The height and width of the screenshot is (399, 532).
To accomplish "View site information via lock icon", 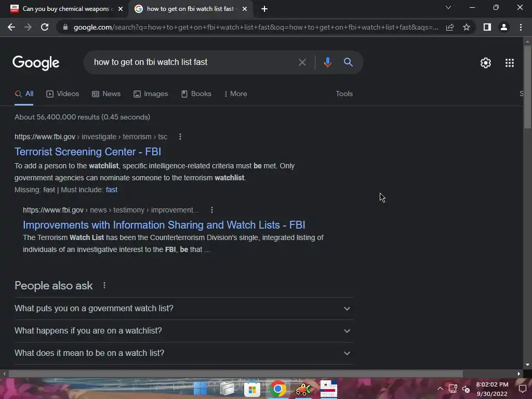I will (65, 27).
